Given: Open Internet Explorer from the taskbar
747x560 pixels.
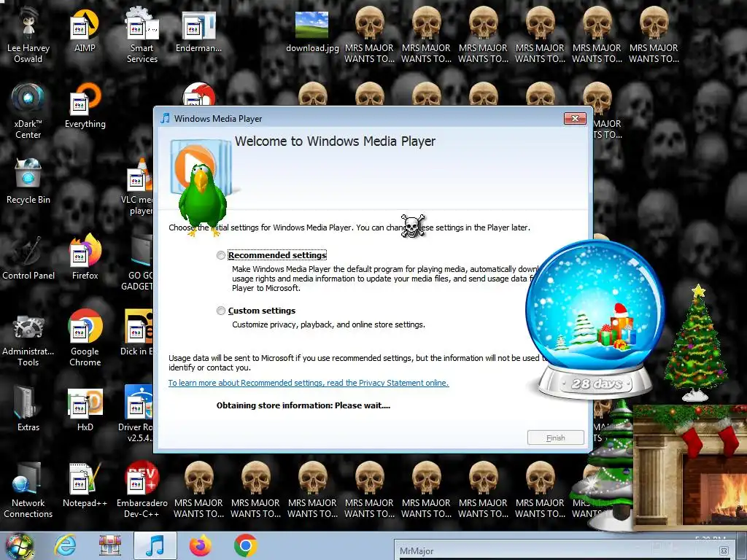Looking at the screenshot, I should pyautogui.click(x=65, y=545).
